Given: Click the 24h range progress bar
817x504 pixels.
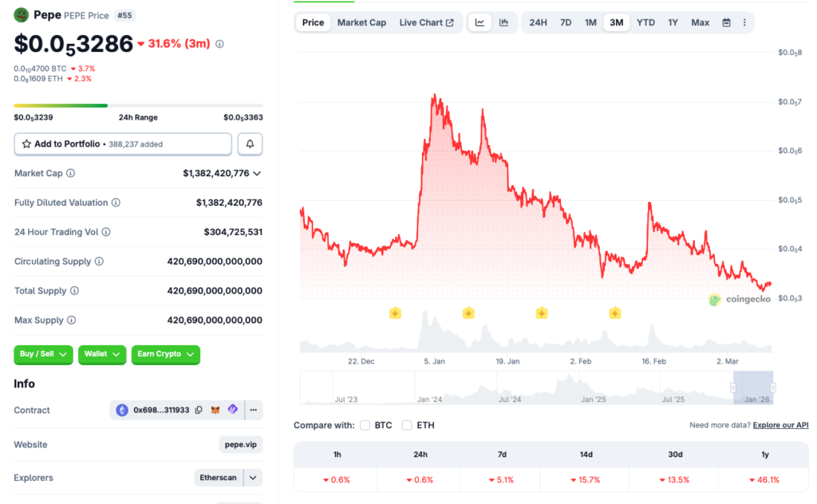Looking at the screenshot, I should (138, 104).
